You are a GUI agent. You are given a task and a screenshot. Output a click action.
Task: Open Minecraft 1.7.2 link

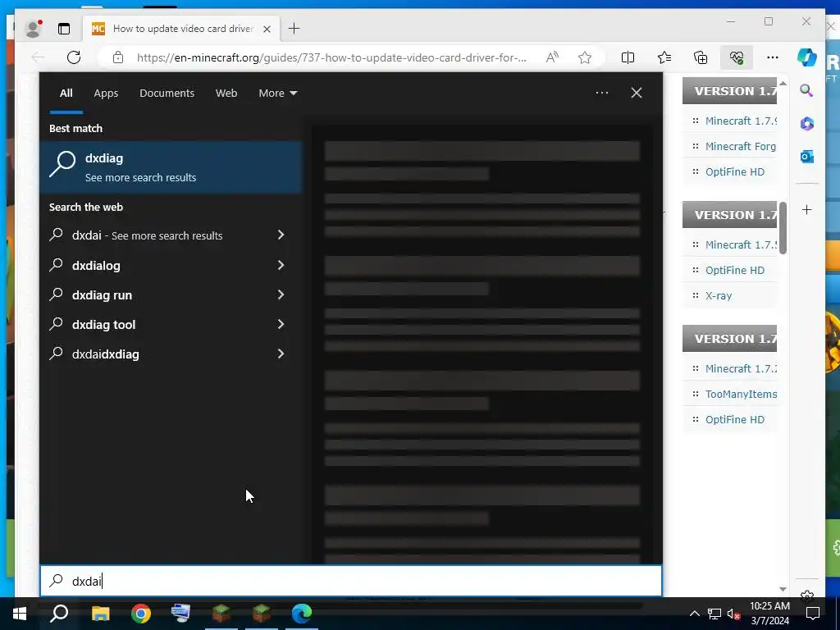[x=741, y=368]
